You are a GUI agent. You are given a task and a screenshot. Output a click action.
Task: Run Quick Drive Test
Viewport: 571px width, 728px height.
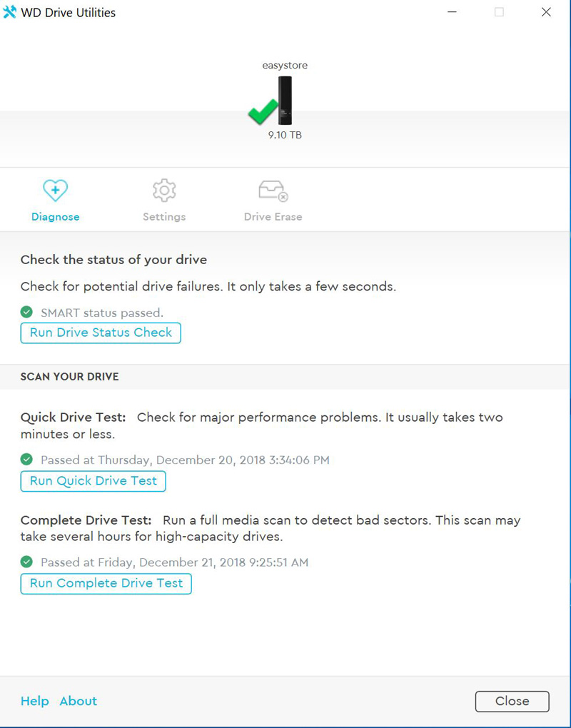(x=94, y=481)
